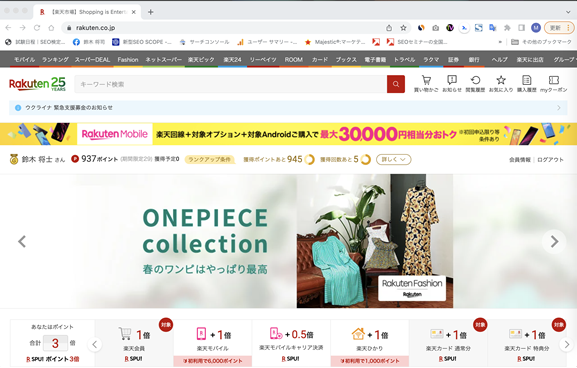Select the 楽天ひかり +1倍 SPU card
The image size is (577, 368).
coord(370,343)
